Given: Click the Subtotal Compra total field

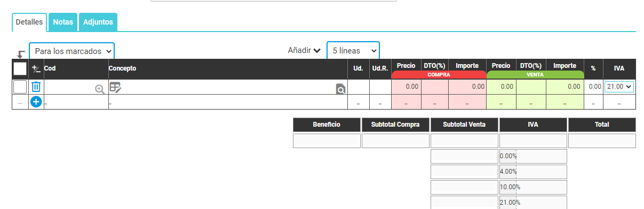Looking at the screenshot, I should [x=395, y=141].
